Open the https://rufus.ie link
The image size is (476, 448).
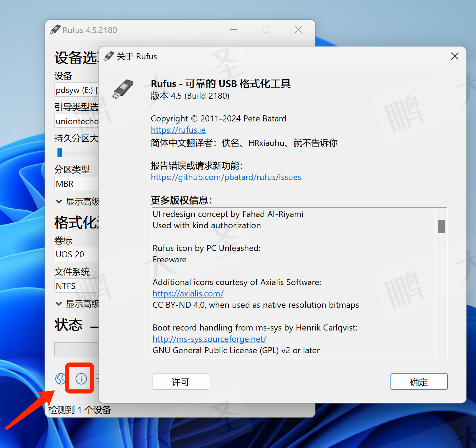click(x=178, y=130)
